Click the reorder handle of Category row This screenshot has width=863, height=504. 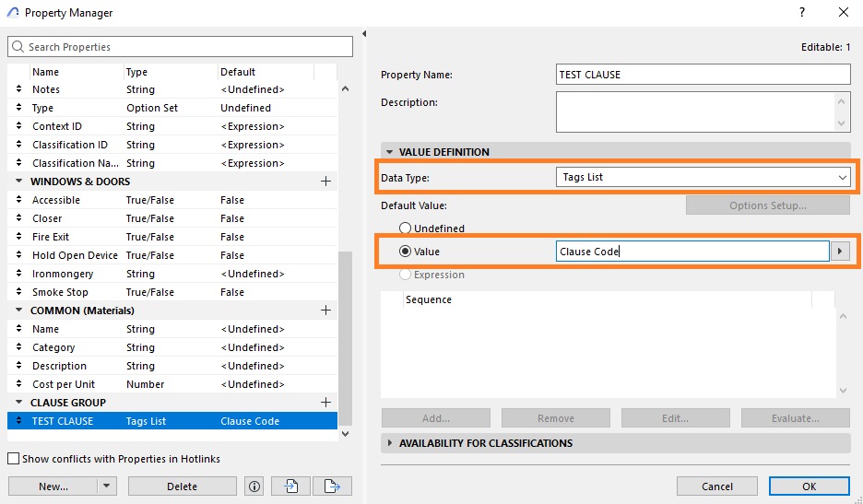(x=18, y=347)
